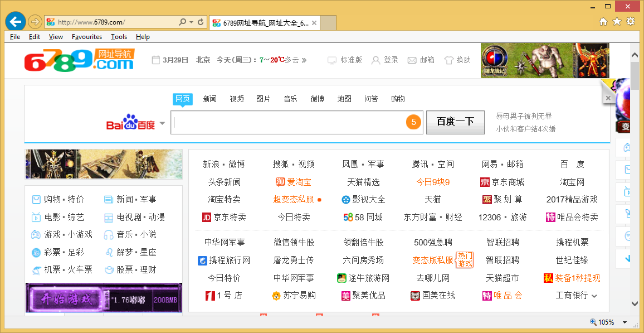Image resolution: width=644 pixels, height=333 pixels.
Task: Open search engine dropdown beside Baidu logo
Action: coord(162,123)
